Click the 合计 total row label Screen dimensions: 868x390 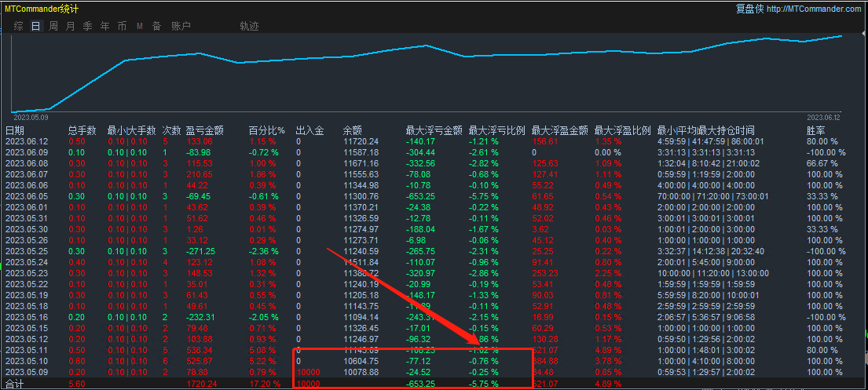click(x=15, y=384)
